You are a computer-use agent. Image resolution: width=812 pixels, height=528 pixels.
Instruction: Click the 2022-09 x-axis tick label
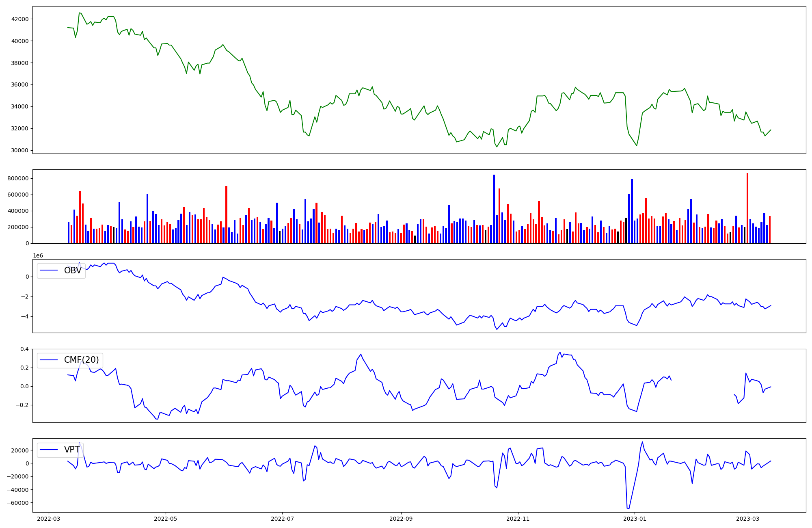(401, 518)
